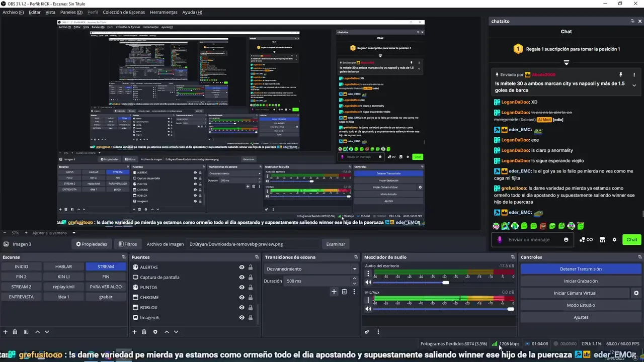Decrease transition duration stepper arrow
The image size is (644, 362).
pos(354,284)
